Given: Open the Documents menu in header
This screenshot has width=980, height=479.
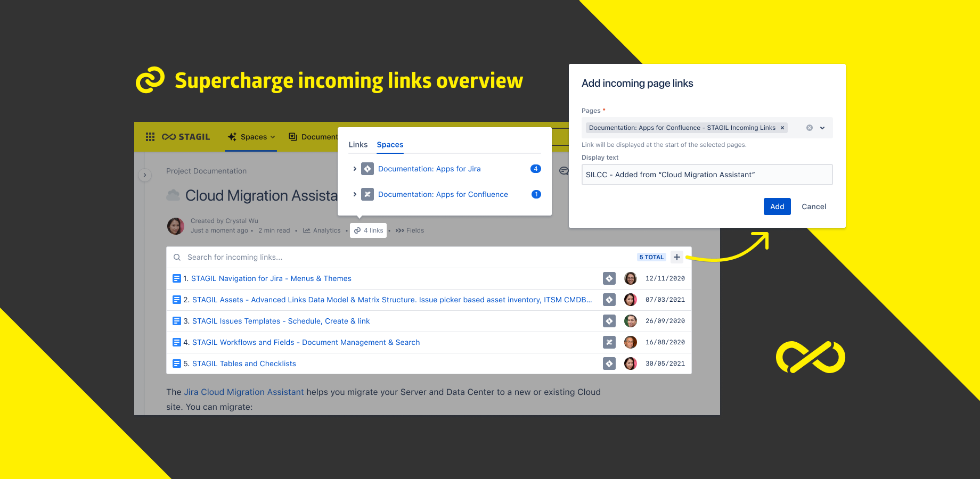Looking at the screenshot, I should (x=313, y=137).
